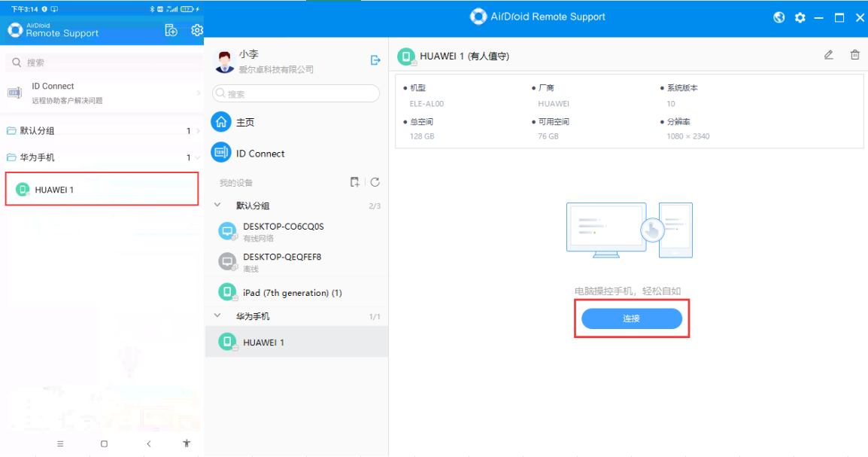Select iPad (7th generation) (1) device

point(296,292)
